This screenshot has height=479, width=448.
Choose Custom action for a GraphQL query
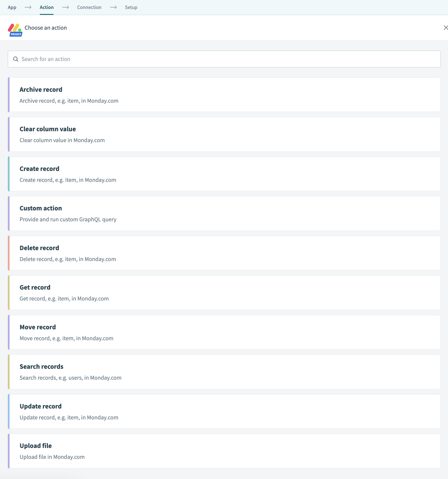coord(224,213)
